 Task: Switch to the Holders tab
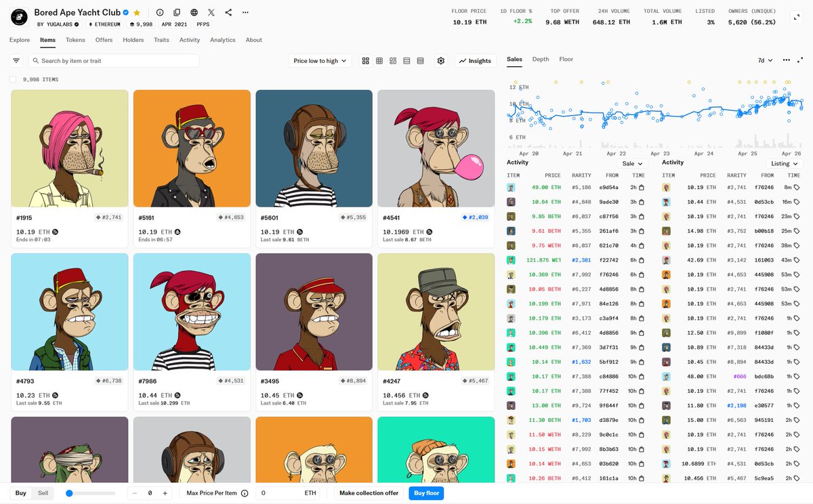click(x=133, y=40)
